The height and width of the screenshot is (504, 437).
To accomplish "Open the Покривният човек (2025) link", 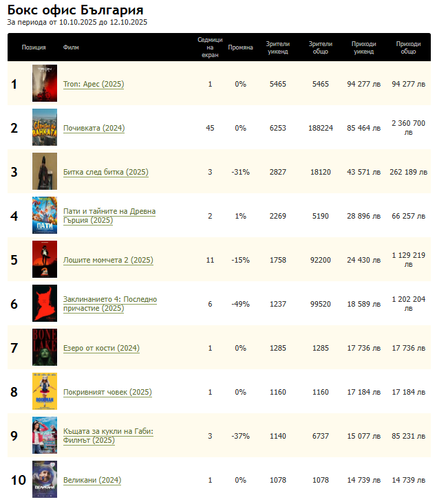I will point(107,392).
